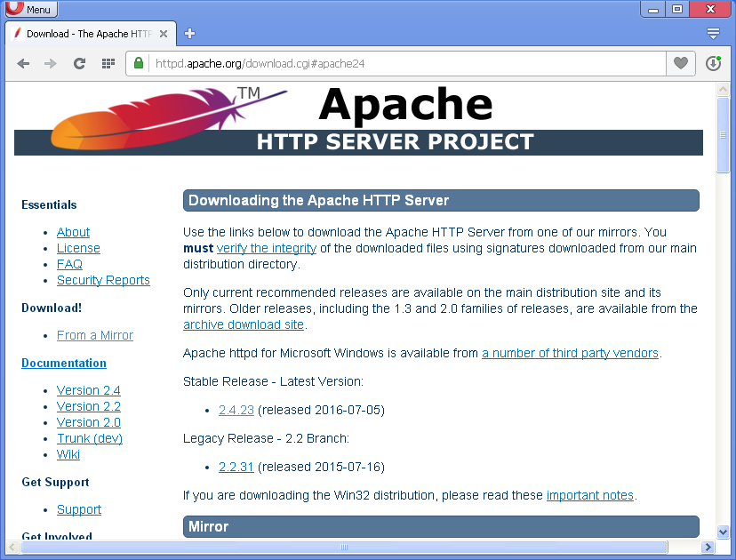Image resolution: width=736 pixels, height=560 pixels.
Task: Click the horizontal scrollbar left arrow
Action: coord(12,547)
